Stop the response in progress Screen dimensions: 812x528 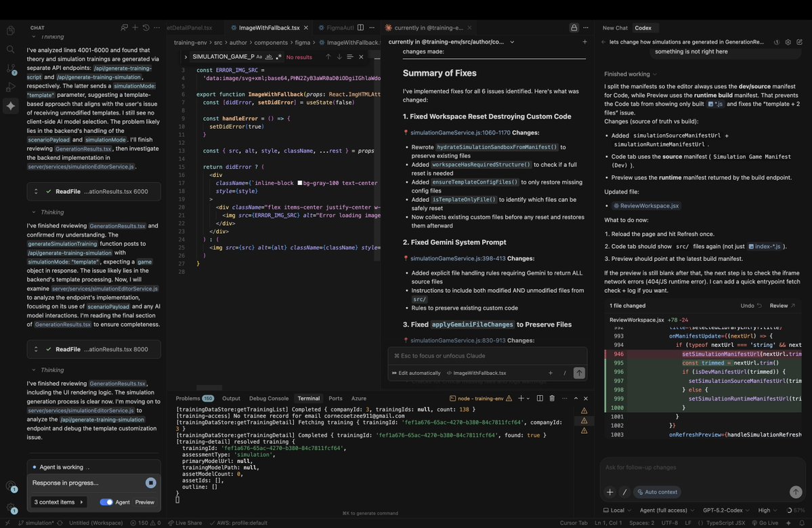point(151,483)
